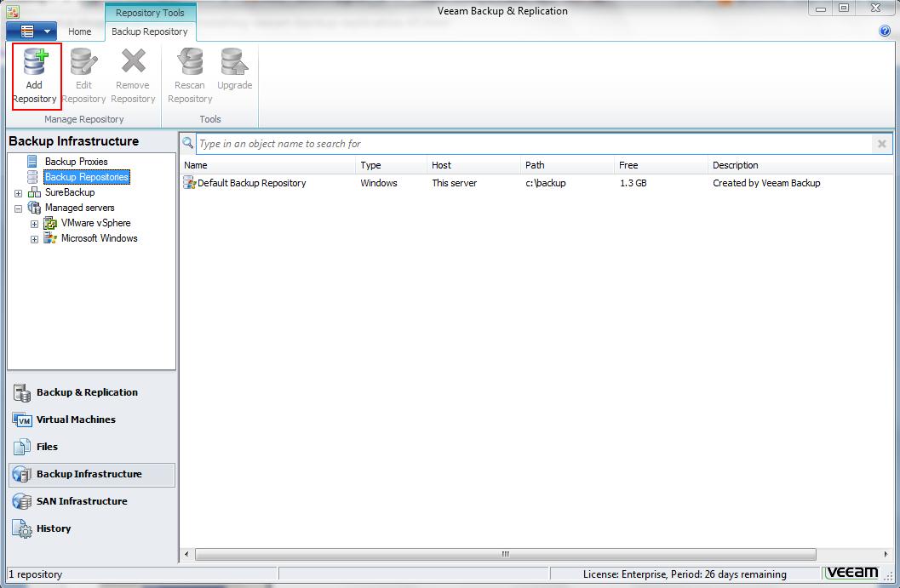Viewport: 900px width, 588px height.
Task: Expand the Microsoft Windows tree node
Action: click(34, 238)
